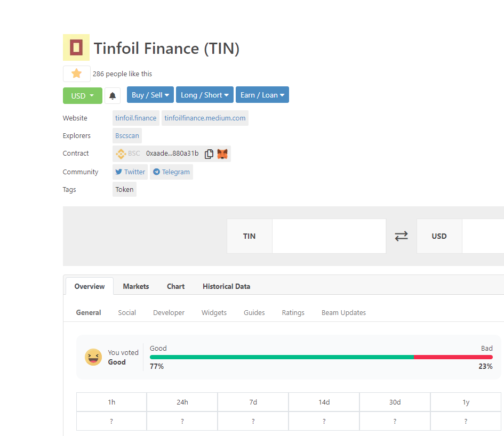Image resolution: width=504 pixels, height=436 pixels.
Task: Expand the Earn / Loan dropdown
Action: click(262, 95)
